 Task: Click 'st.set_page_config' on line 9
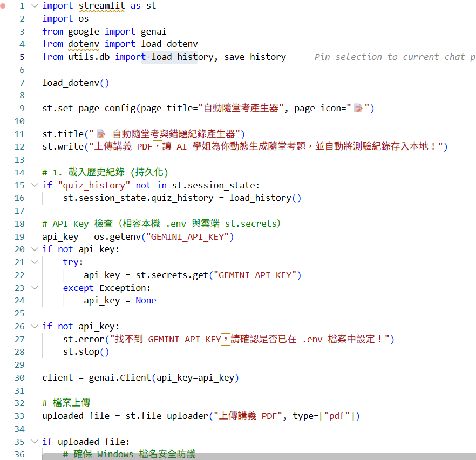click(x=89, y=108)
